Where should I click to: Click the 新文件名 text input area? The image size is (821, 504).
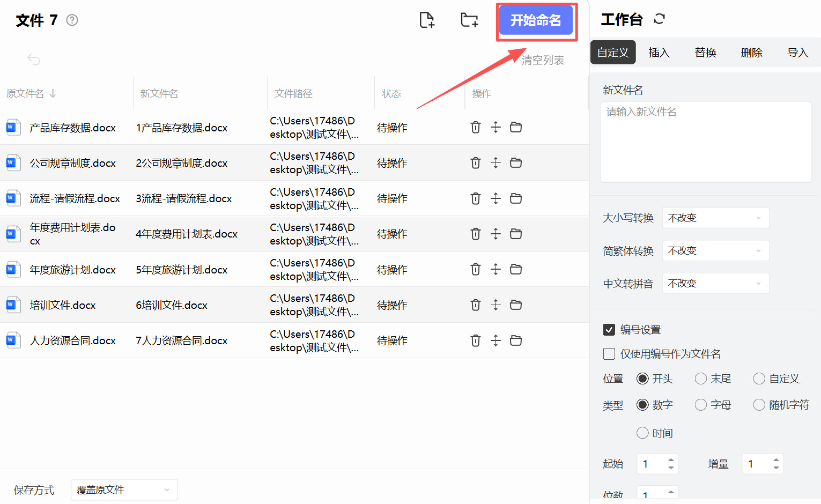[x=706, y=142]
